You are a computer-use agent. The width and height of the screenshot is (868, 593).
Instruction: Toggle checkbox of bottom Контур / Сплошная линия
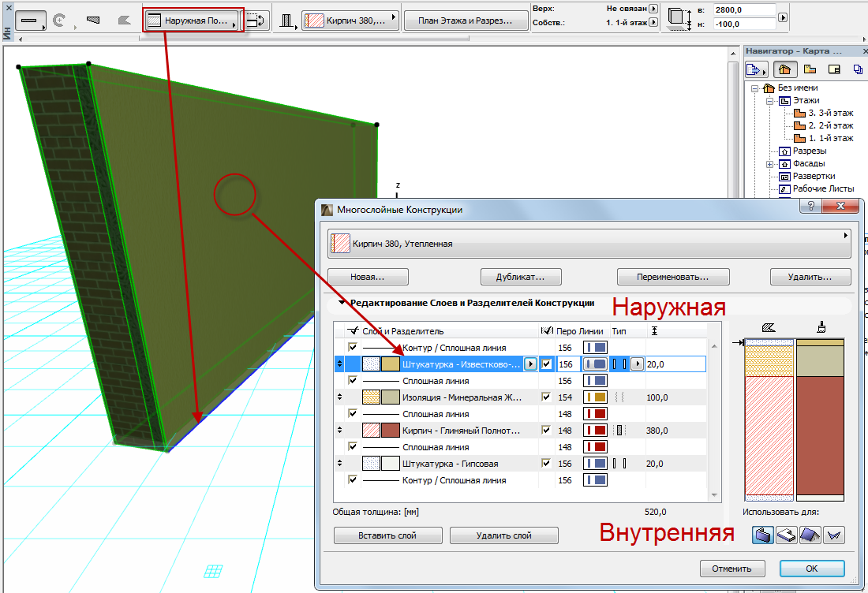click(353, 479)
